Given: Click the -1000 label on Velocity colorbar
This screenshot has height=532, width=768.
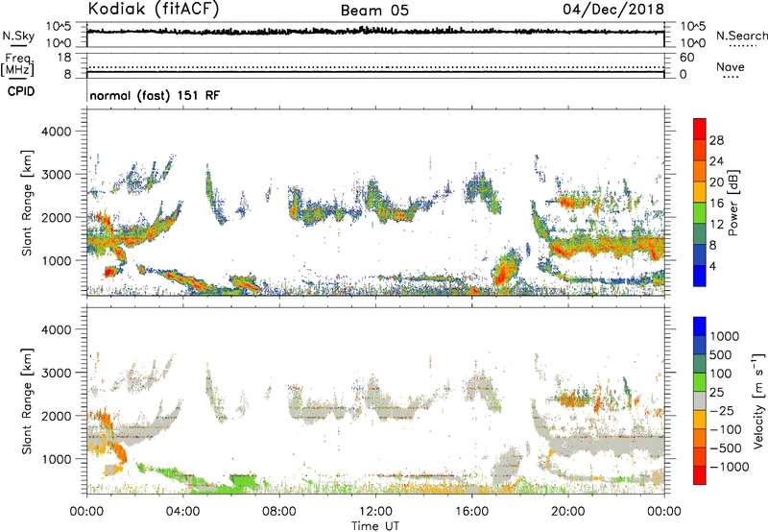Looking at the screenshot, I should [730, 467].
